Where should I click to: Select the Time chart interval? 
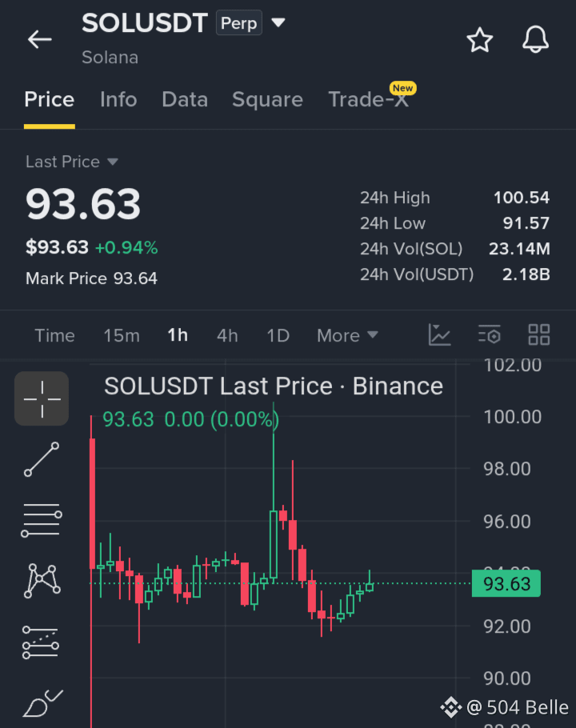[54, 335]
